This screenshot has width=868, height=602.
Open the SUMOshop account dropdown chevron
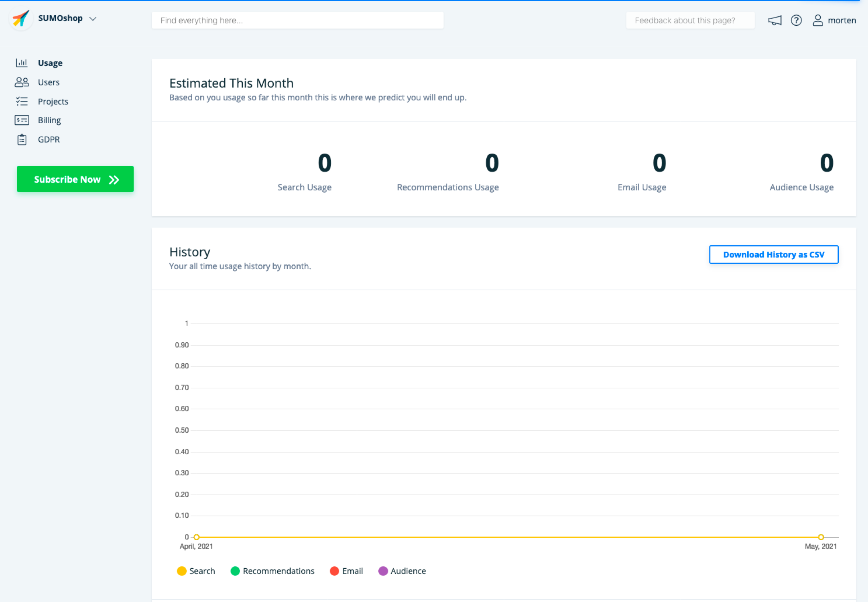click(x=93, y=19)
